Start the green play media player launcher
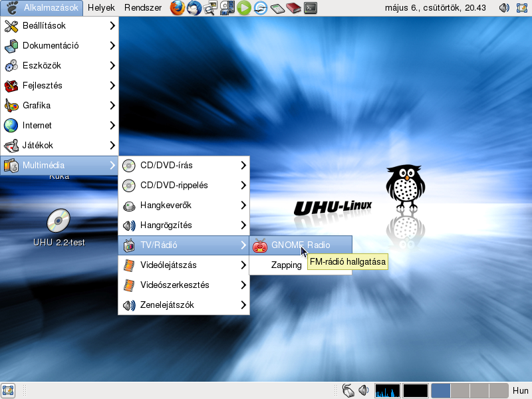This screenshot has height=399, width=532. pos(243,8)
